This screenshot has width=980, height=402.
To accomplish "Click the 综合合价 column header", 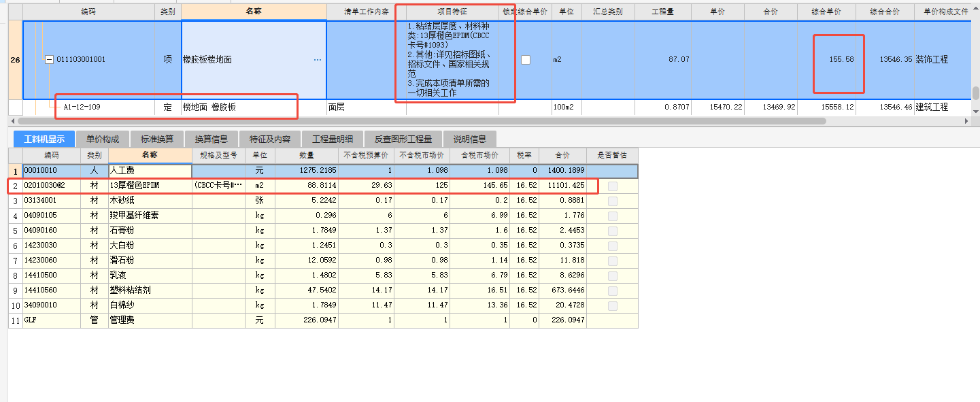I will (885, 12).
